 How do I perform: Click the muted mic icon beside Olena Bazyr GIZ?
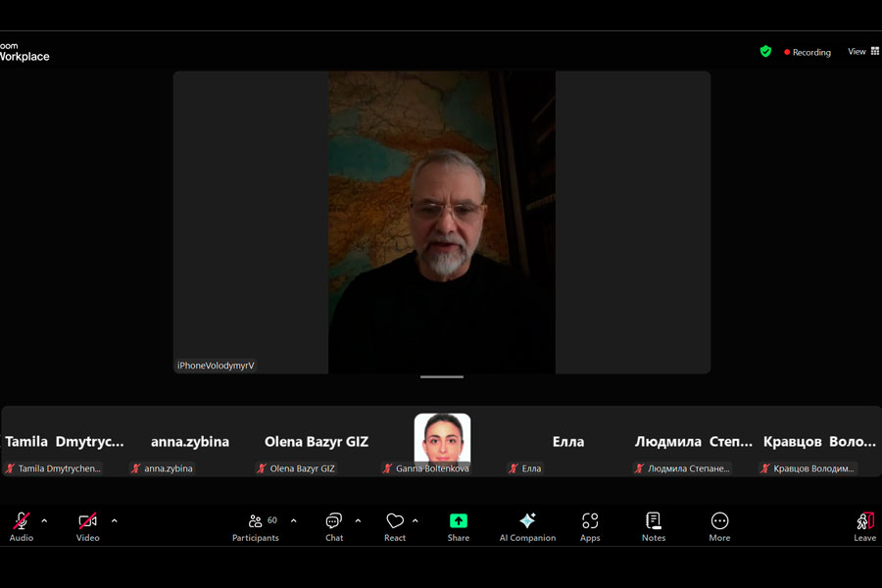[262, 468]
